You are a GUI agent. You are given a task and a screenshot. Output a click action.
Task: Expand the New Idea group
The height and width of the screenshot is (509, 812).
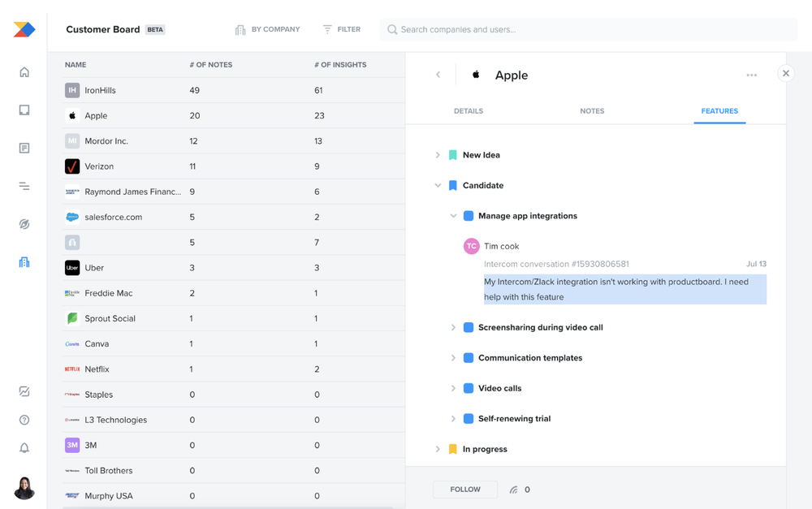click(438, 155)
